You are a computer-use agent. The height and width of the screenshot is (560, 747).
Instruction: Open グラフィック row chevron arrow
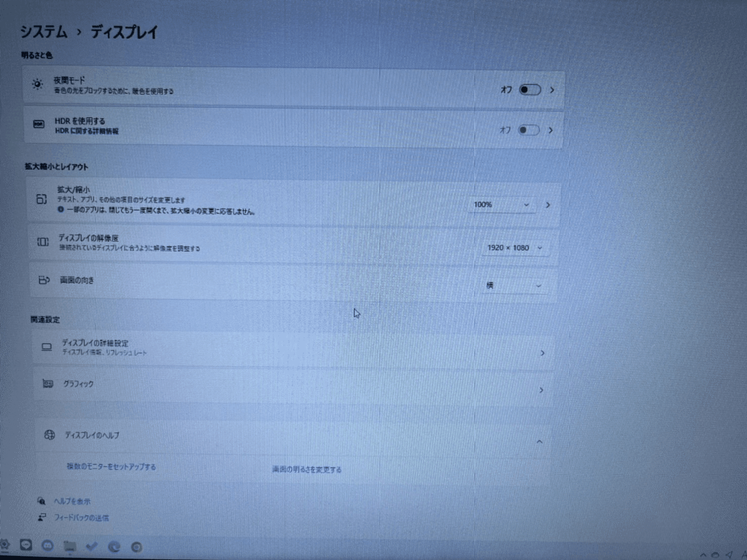coord(541,390)
